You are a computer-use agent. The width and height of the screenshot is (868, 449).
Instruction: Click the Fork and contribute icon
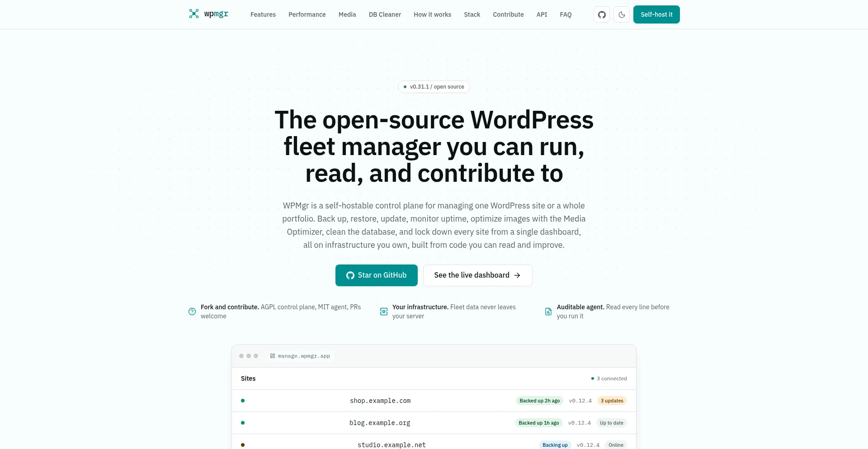click(x=192, y=312)
